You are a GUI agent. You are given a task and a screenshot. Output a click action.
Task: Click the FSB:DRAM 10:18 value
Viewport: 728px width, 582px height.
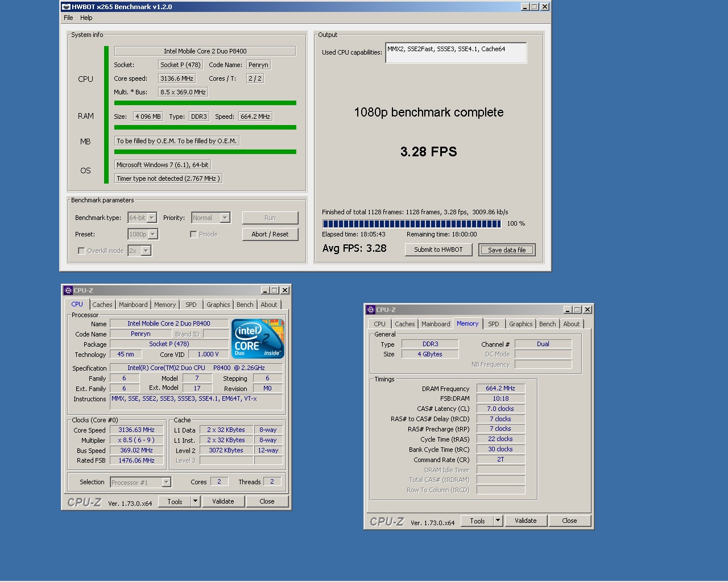click(x=500, y=399)
